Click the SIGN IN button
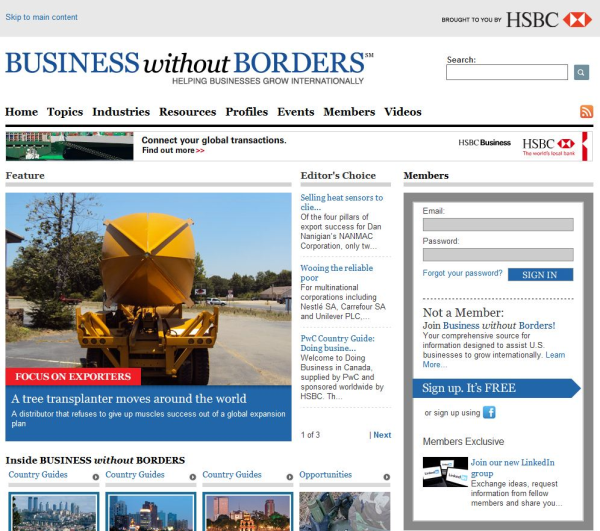This screenshot has height=531, width=600. (x=540, y=275)
